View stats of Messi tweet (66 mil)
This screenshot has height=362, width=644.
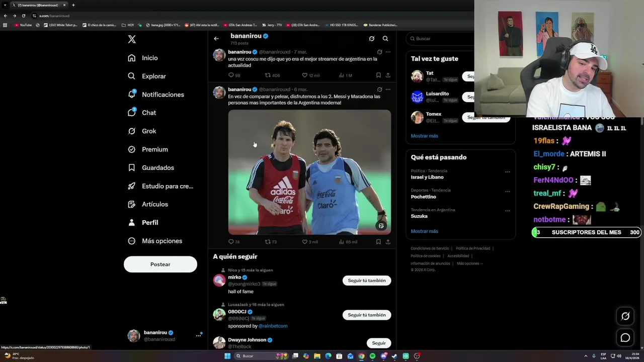348,242
